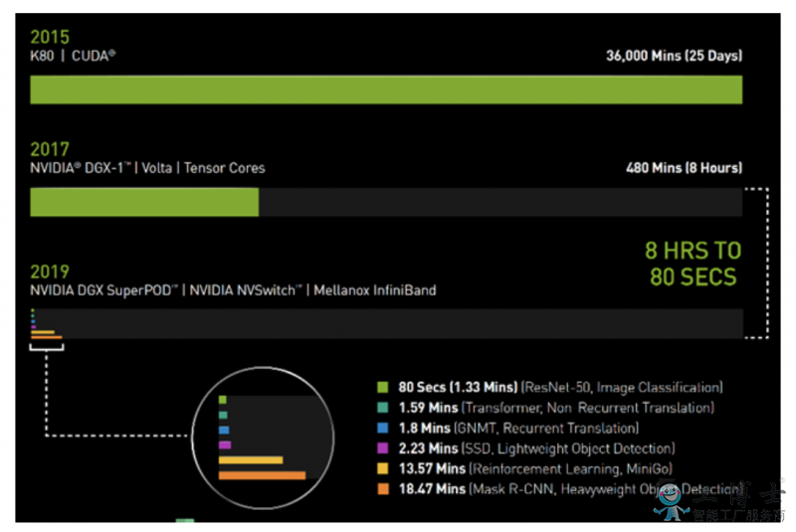Click the long orange bar in the magnified circle
This screenshot has width=796, height=532.
262,476
